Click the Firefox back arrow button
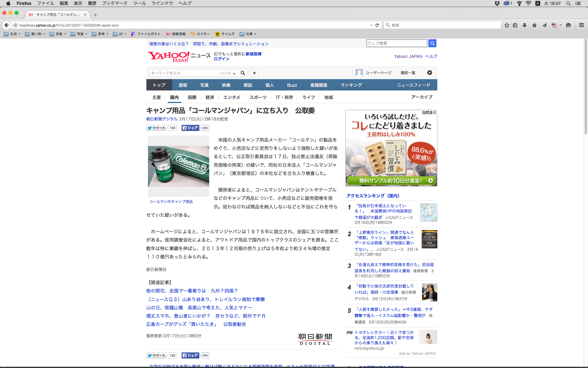588x368 pixels. (x=6, y=25)
